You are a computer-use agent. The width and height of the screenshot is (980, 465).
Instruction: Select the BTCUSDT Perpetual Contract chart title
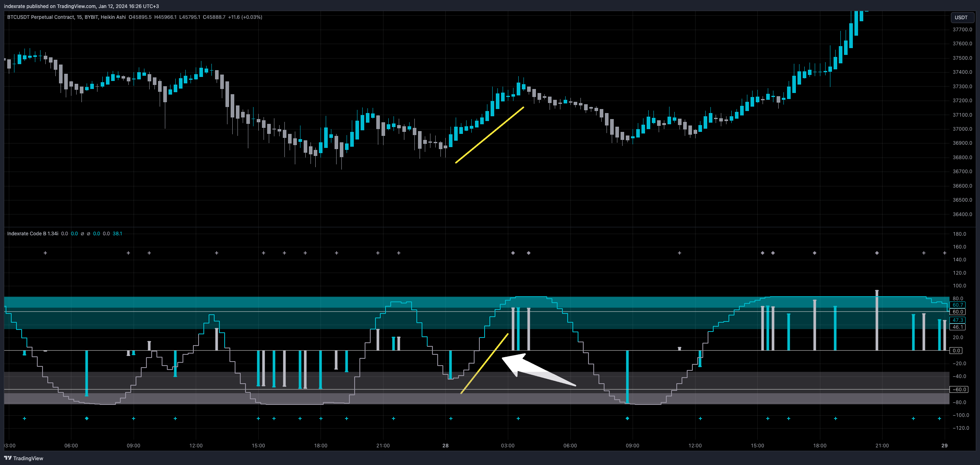[41, 17]
